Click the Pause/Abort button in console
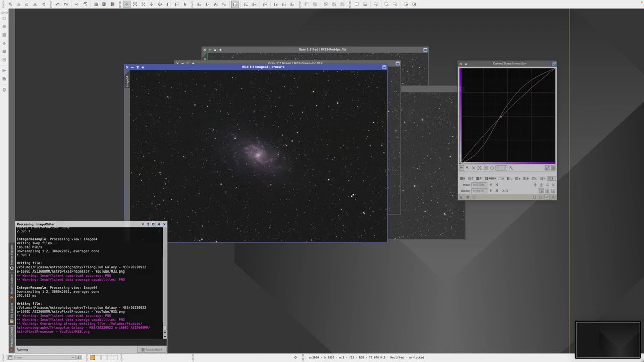This screenshot has width=644, height=362. (151, 349)
